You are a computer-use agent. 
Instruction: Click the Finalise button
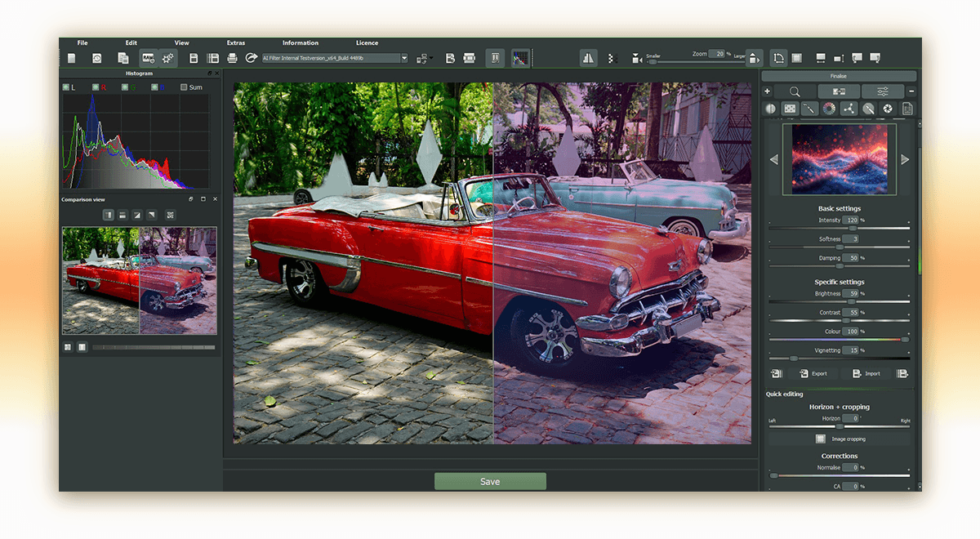pos(839,76)
